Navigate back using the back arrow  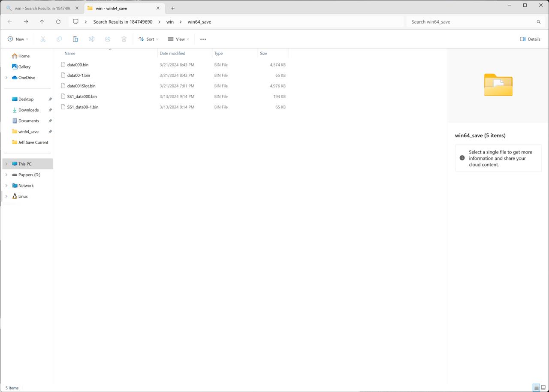10,22
